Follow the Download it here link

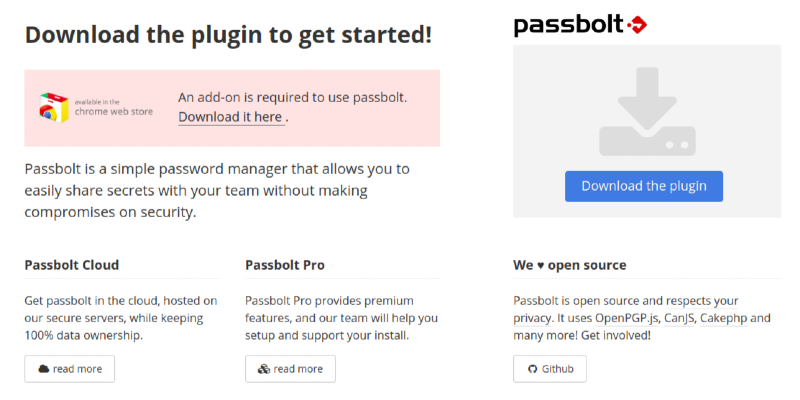pos(230,117)
